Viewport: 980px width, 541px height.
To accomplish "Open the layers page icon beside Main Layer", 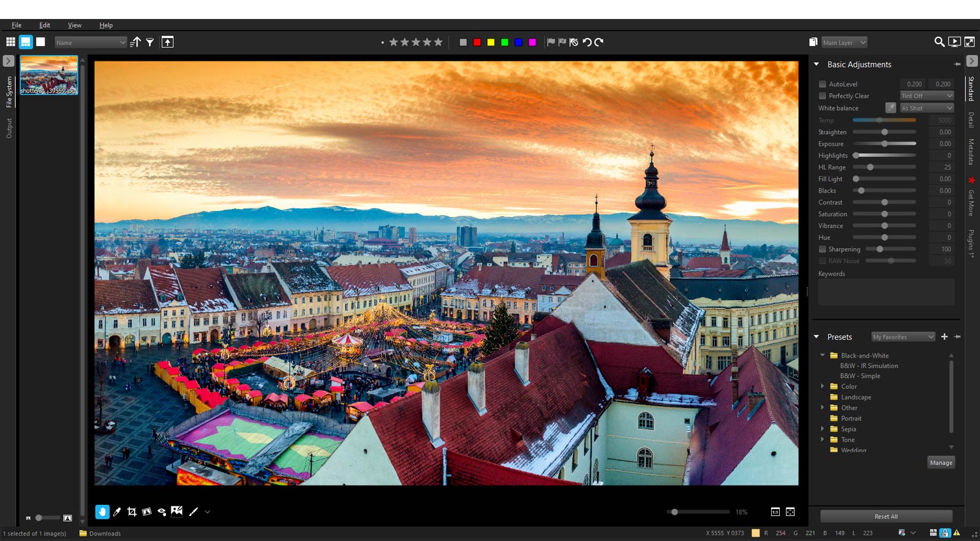I will (x=813, y=42).
